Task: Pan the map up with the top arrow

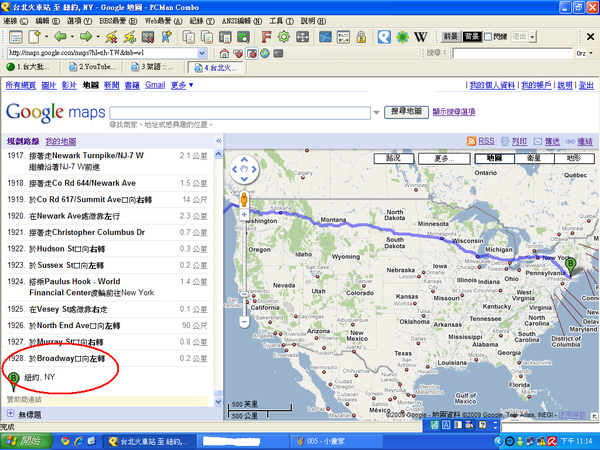Action: click(245, 160)
